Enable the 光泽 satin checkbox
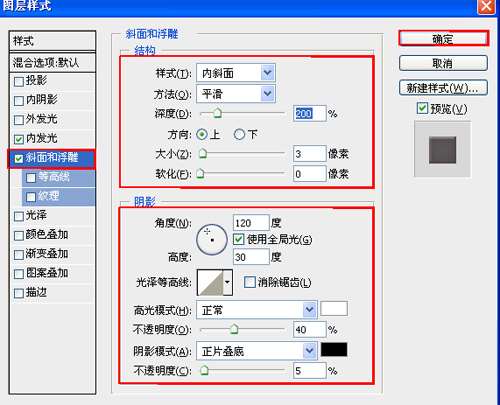The height and width of the screenshot is (405, 500). tap(19, 216)
